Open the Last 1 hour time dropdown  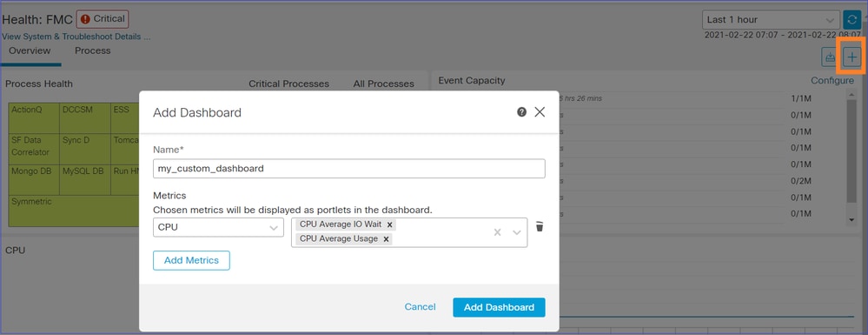point(770,19)
